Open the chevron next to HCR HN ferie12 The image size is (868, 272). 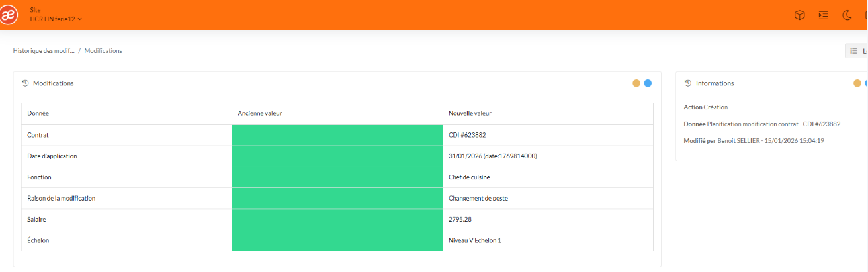(80, 19)
